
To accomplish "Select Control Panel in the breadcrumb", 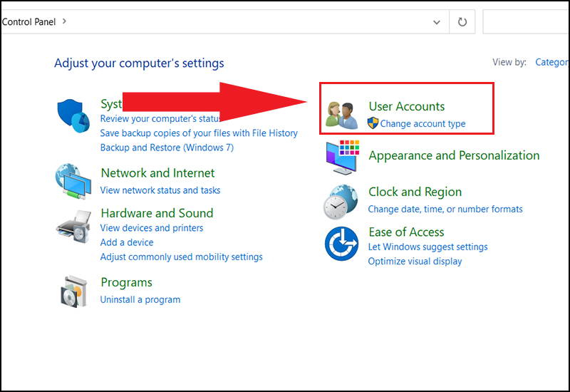I will [28, 22].
